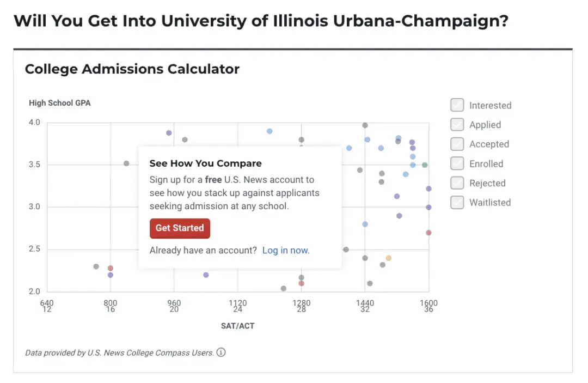Click the orange data point on the scatter plot

(389, 258)
